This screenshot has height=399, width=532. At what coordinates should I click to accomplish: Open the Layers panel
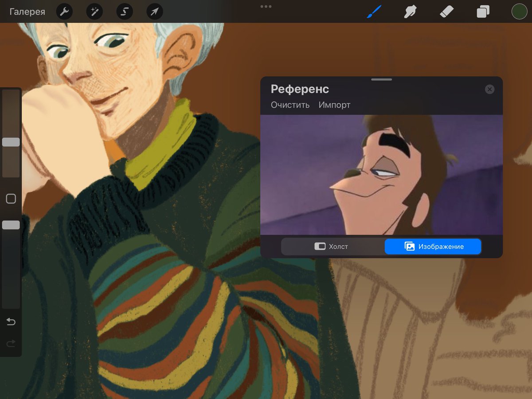pyautogui.click(x=483, y=12)
